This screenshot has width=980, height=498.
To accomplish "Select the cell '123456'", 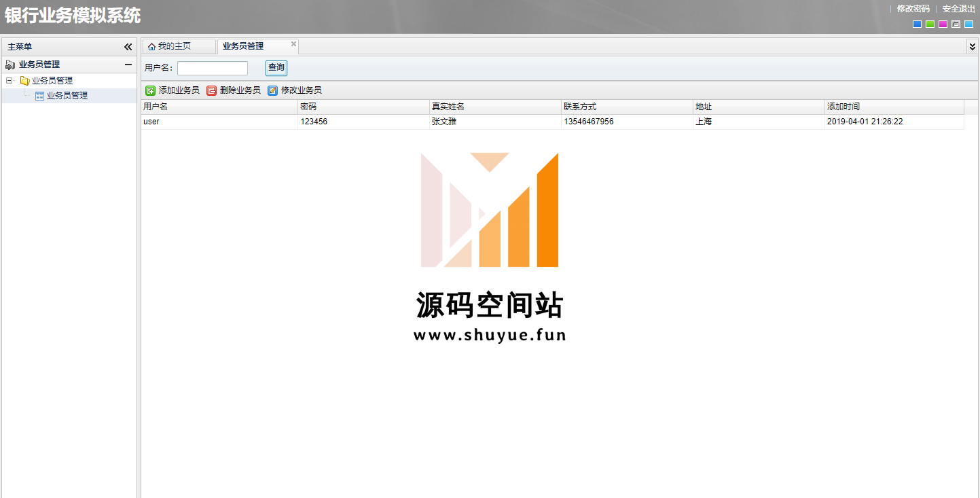I will [x=363, y=122].
